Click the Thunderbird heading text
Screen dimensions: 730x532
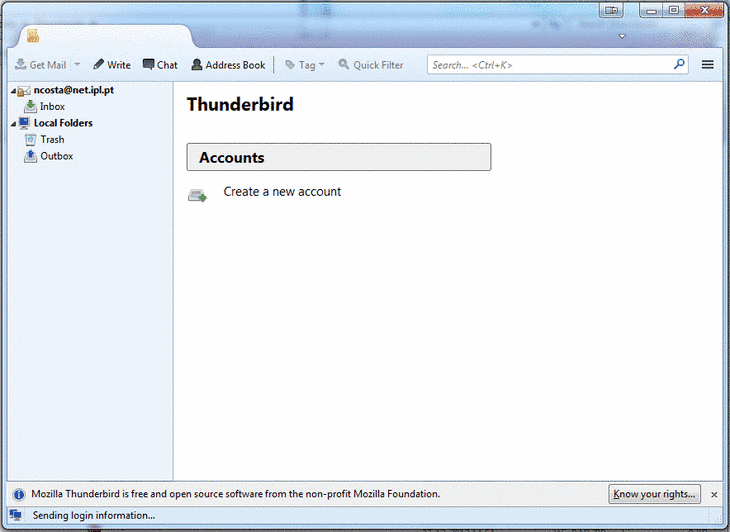240,104
